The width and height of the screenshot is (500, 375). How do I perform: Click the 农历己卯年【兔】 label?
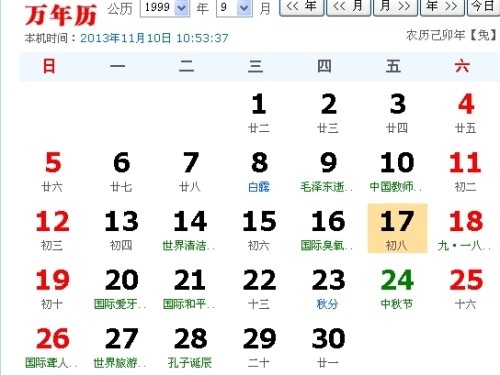pyautogui.click(x=451, y=35)
